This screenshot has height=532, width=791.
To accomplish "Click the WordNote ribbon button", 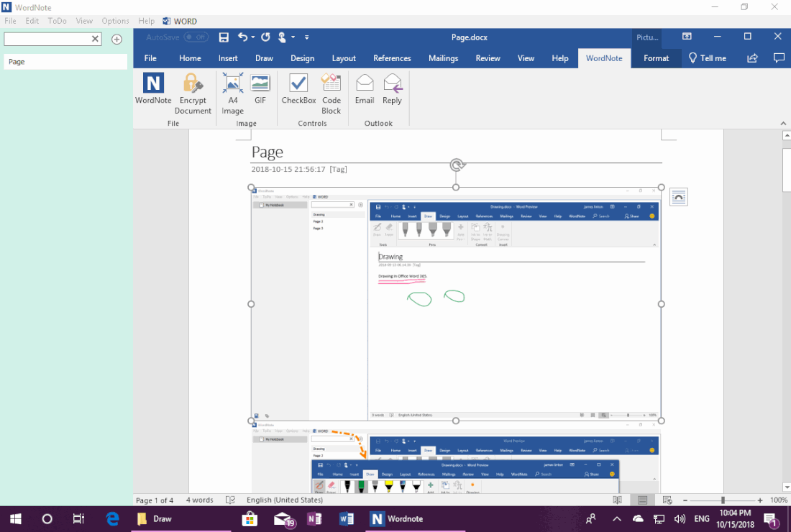I will click(153, 89).
